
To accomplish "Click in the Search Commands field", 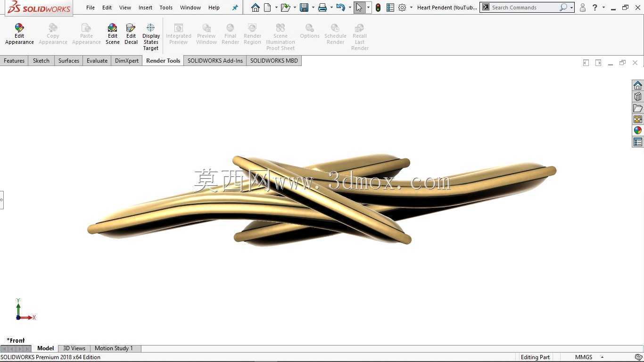I will (x=524, y=8).
